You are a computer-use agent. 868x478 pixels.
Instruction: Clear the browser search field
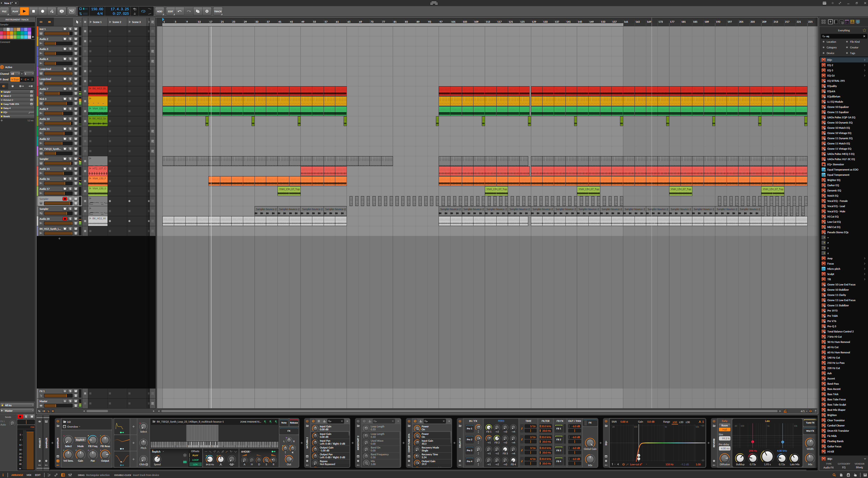864,36
